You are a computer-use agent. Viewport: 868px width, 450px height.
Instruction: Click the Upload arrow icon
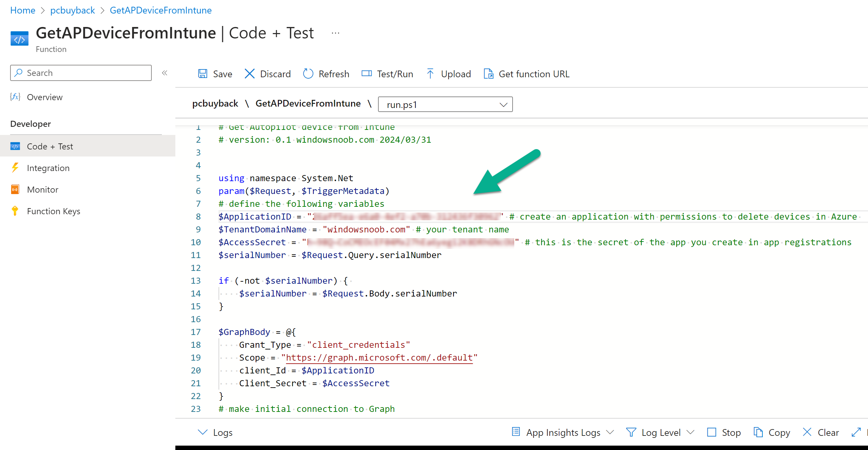(x=430, y=74)
